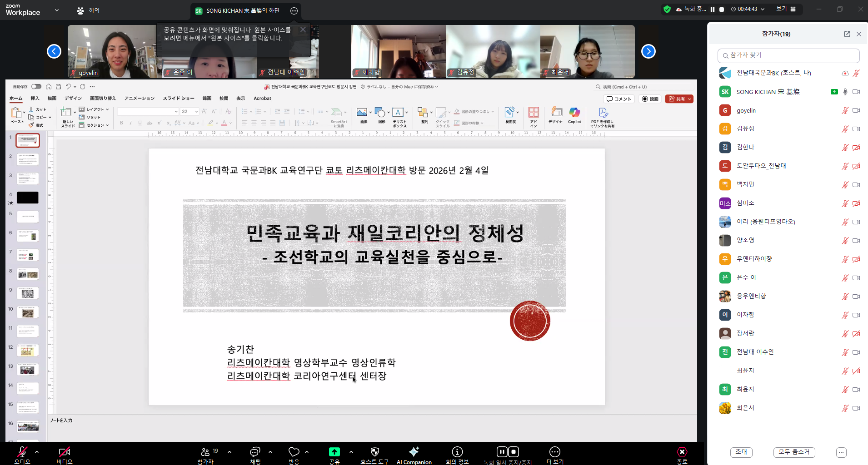The height and width of the screenshot is (465, 868).
Task: Open the font size dropdown showing 32
Action: click(196, 111)
